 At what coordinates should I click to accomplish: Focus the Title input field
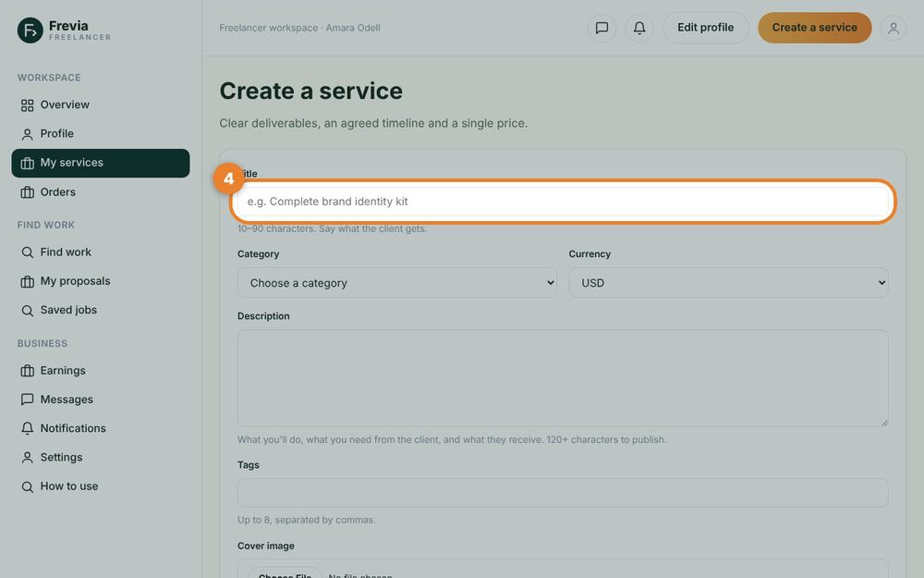563,202
